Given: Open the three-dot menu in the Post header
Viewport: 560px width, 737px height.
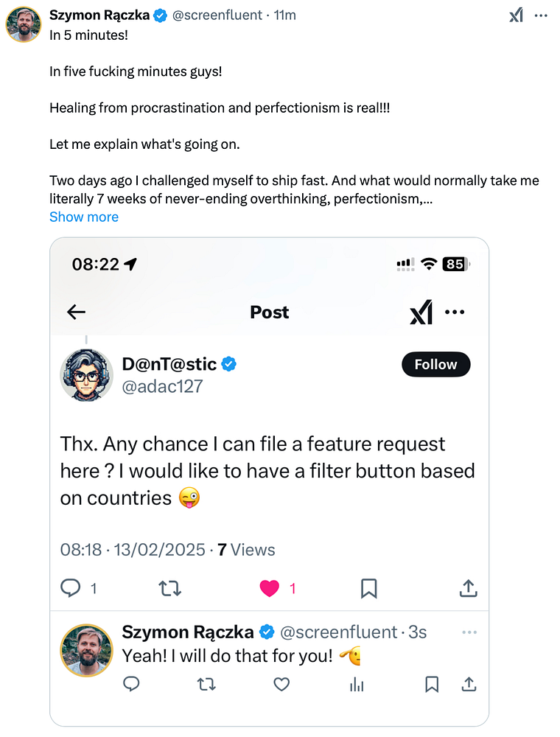Looking at the screenshot, I should pyautogui.click(x=455, y=312).
